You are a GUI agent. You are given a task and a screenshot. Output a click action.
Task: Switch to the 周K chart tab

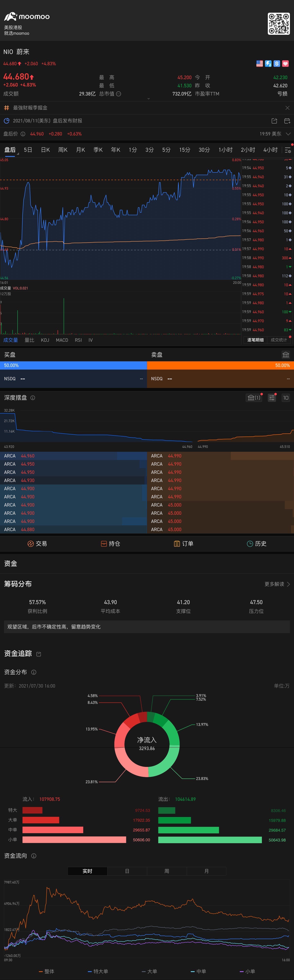point(63,150)
